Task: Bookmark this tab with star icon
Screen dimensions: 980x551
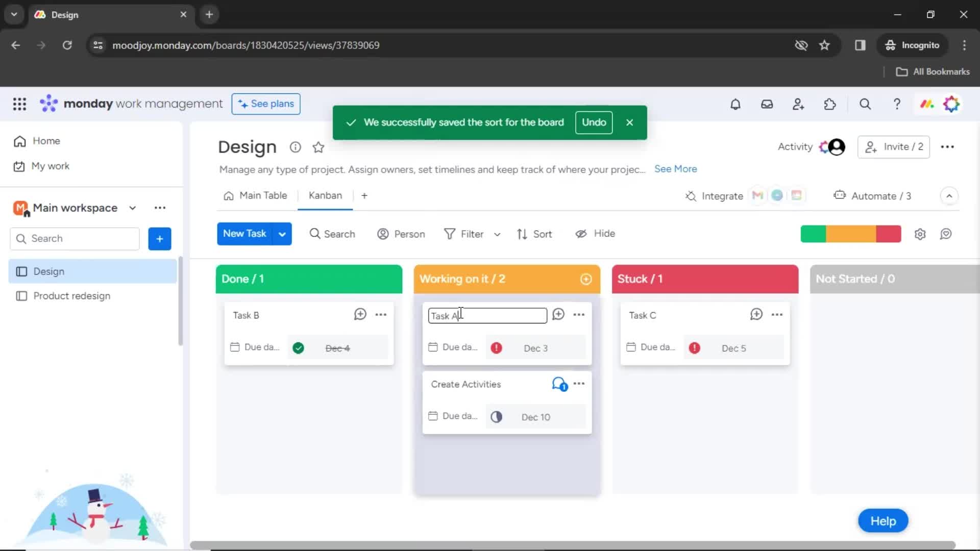Action: [824, 45]
